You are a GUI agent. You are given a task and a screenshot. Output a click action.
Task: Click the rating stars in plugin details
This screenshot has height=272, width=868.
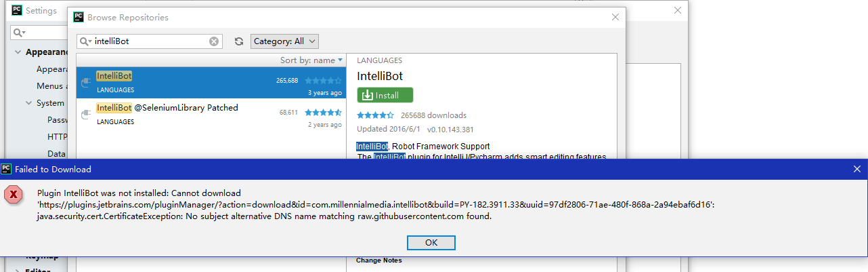375,115
